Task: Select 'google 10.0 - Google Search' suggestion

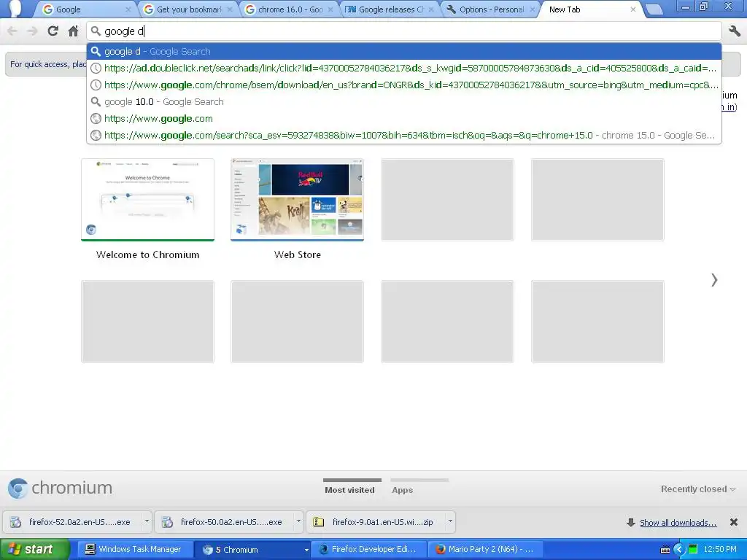Action: (404, 101)
